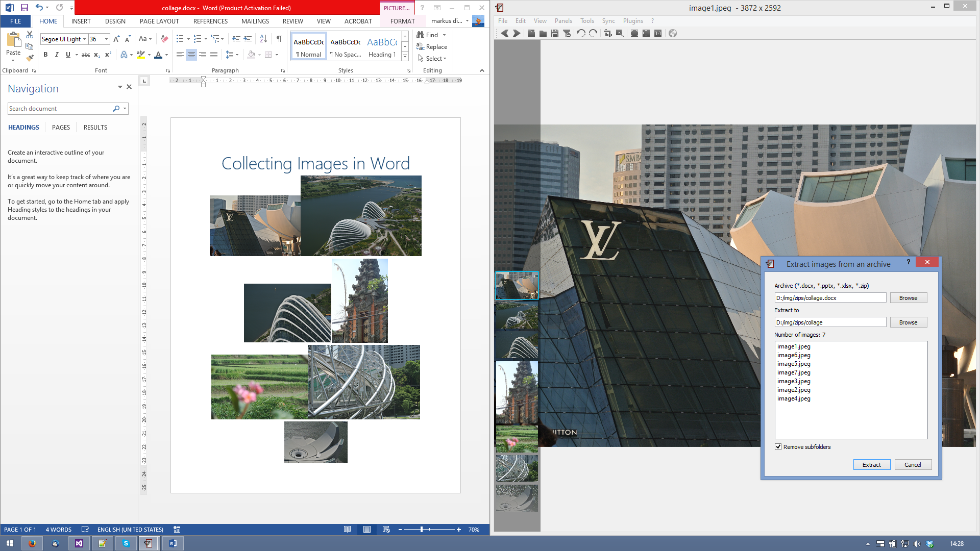
Task: Toggle superscript formatting in Word
Action: pos(108,55)
